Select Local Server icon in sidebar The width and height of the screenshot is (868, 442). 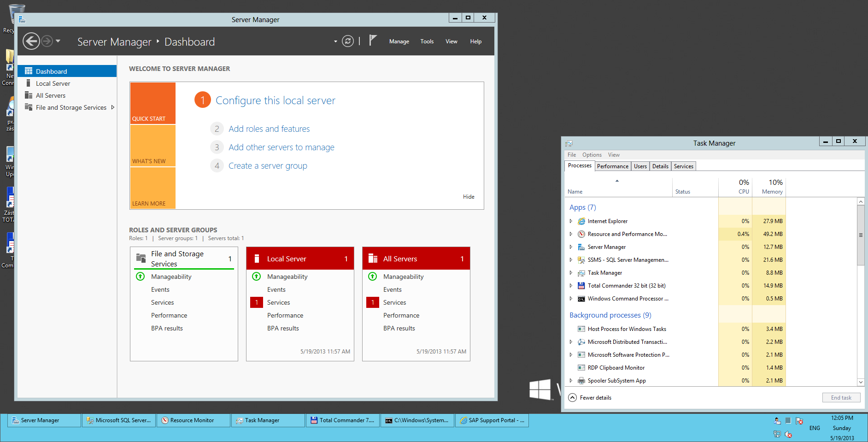pos(28,83)
